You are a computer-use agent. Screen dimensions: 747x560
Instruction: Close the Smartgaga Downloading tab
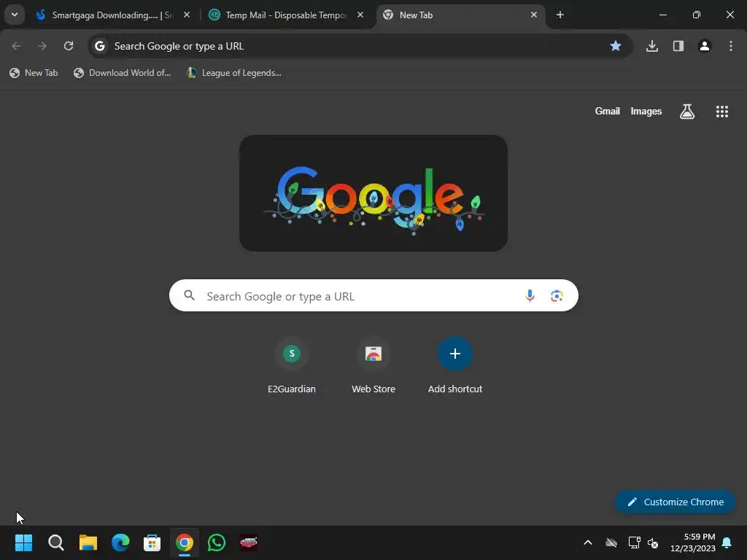pos(187,15)
